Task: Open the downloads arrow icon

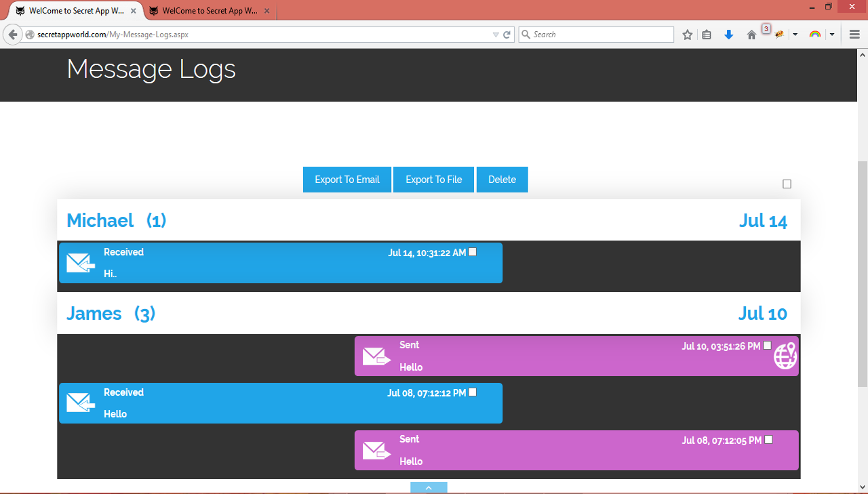Action: pos(729,35)
